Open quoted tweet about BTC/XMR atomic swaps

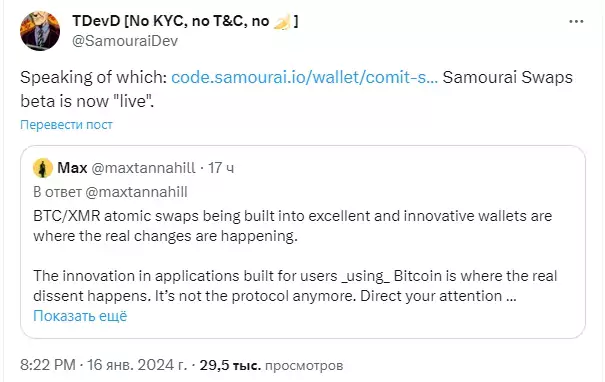click(x=303, y=242)
